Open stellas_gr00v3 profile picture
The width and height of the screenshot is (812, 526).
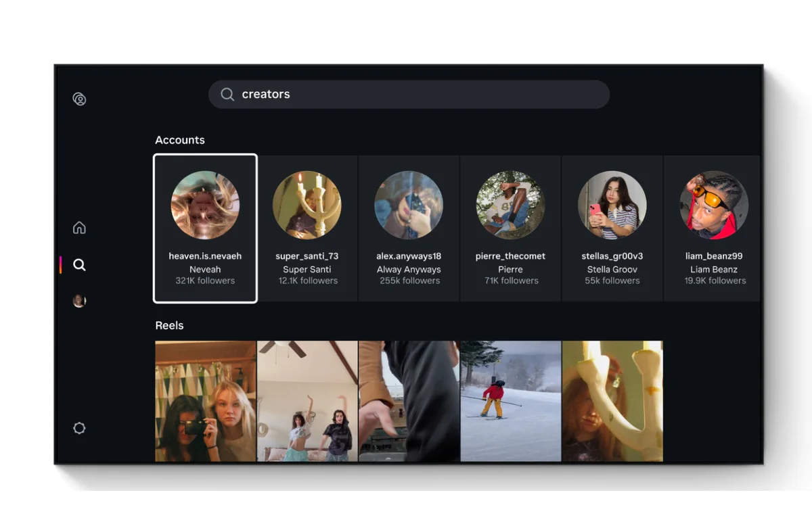click(x=612, y=205)
